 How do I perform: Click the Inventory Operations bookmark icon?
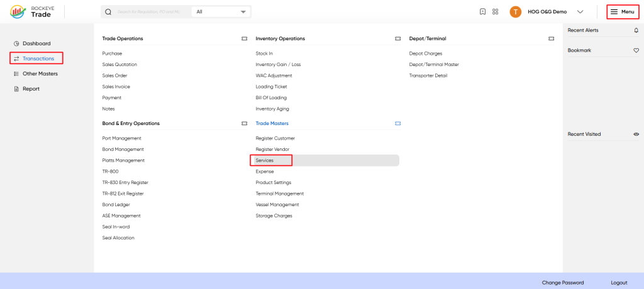click(x=397, y=38)
